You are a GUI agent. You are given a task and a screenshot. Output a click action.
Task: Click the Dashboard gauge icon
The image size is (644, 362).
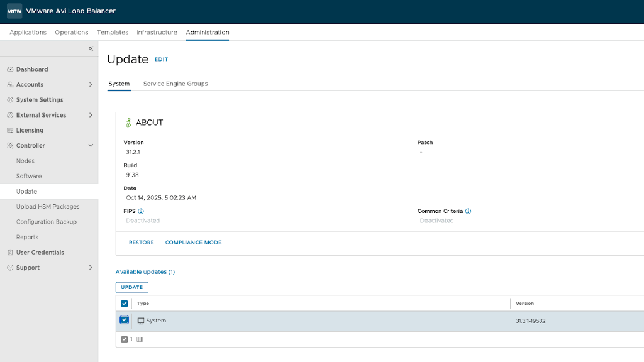(x=10, y=69)
